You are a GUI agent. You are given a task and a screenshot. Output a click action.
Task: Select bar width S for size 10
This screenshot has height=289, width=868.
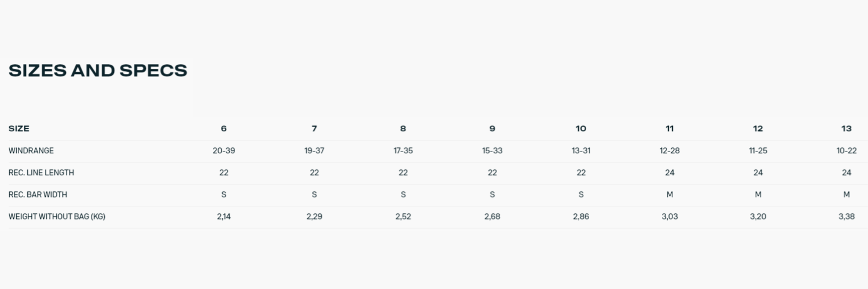581,195
